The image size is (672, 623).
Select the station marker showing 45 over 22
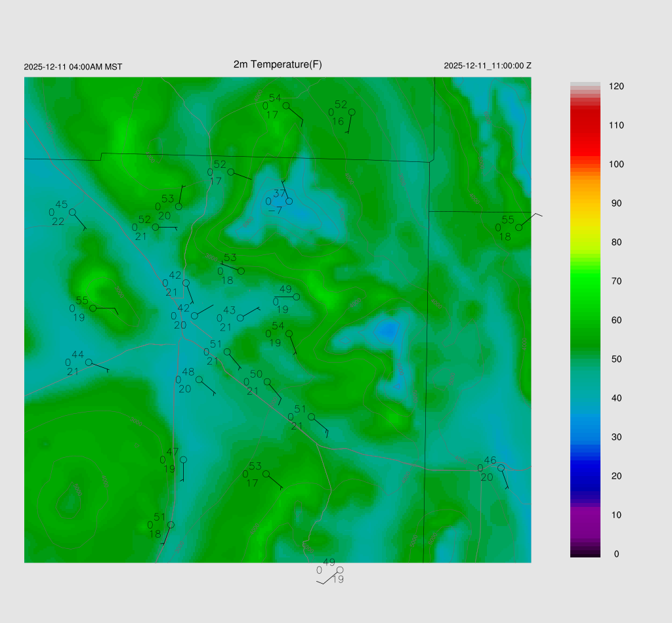[x=72, y=212]
